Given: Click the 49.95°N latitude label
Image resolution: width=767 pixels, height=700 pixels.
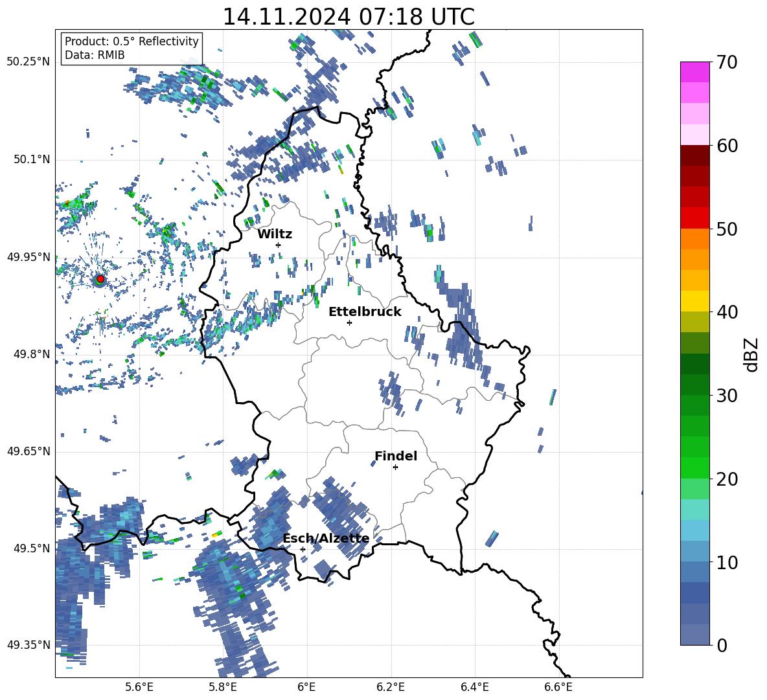Looking at the screenshot, I should point(29,257).
